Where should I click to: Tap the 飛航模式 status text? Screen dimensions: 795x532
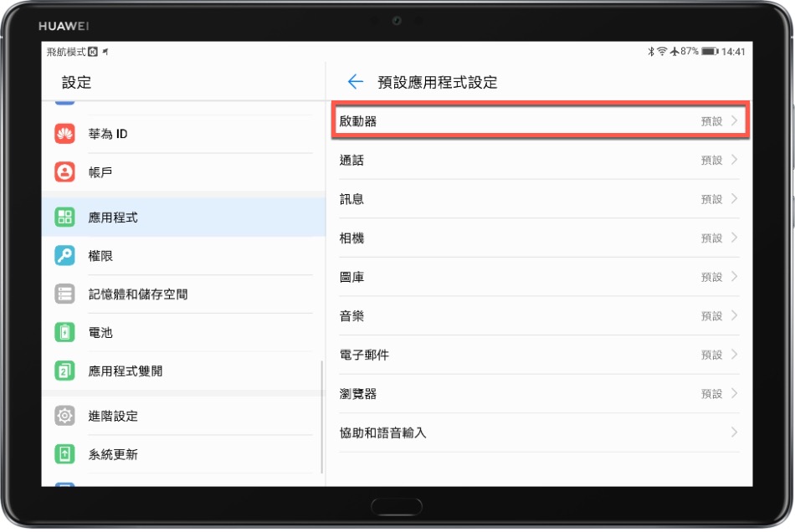coord(66,52)
